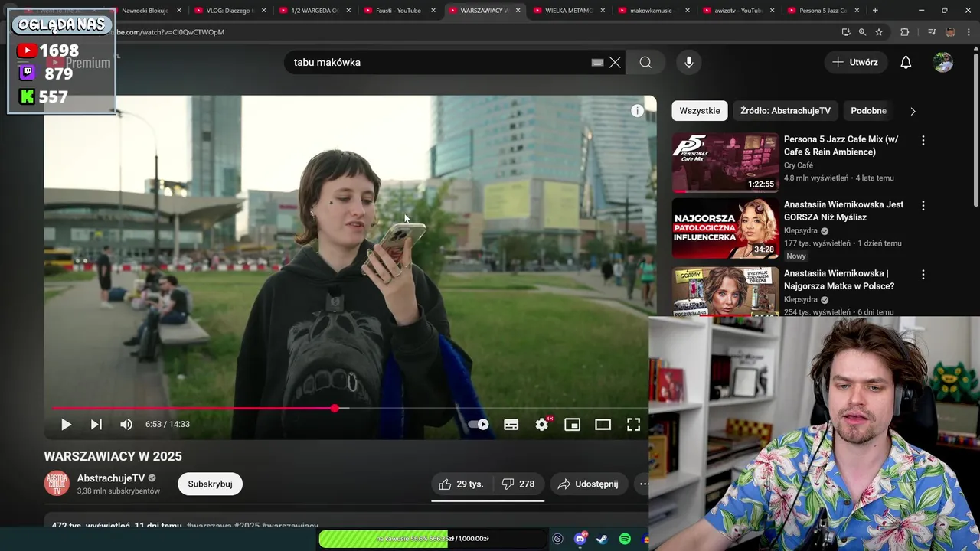Click the Cry Café channel name

click(x=799, y=165)
